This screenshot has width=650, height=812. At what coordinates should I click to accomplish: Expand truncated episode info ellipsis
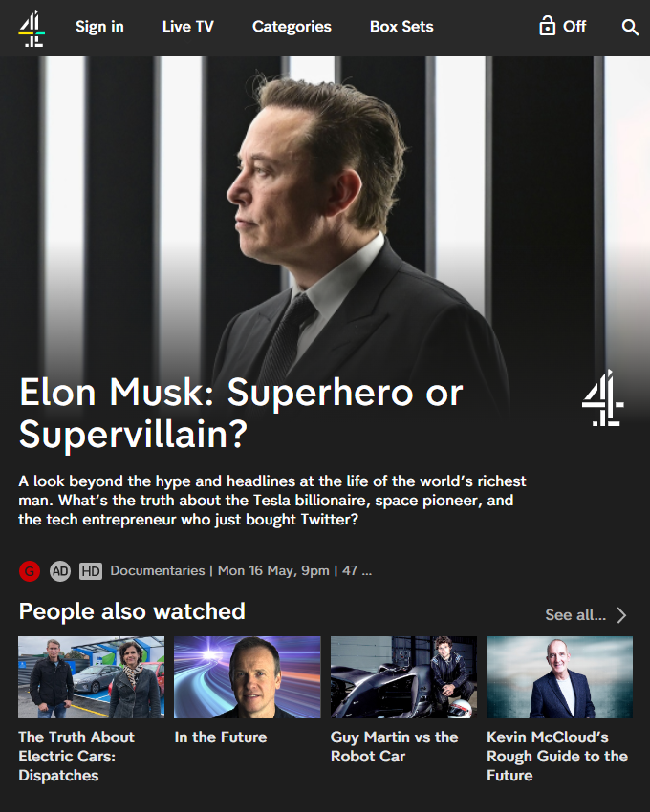point(367,571)
